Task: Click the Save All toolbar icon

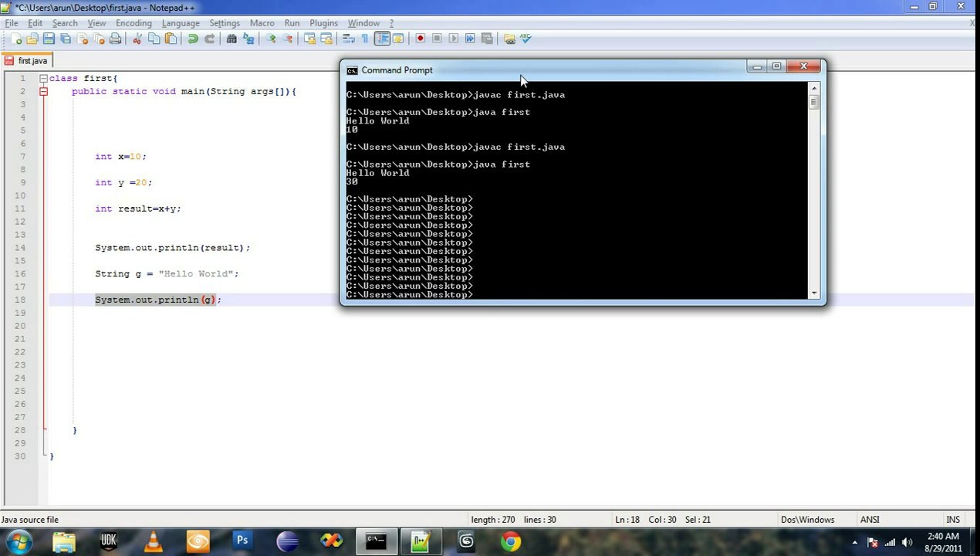Action: coord(66,39)
